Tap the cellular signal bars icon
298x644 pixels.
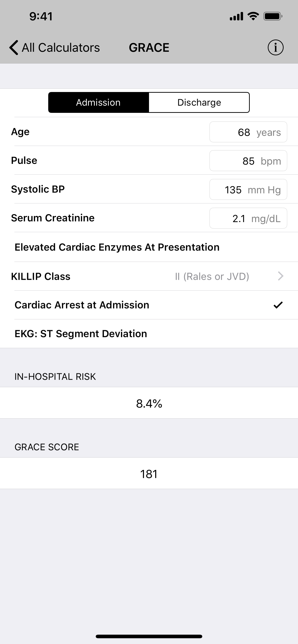coord(236,16)
